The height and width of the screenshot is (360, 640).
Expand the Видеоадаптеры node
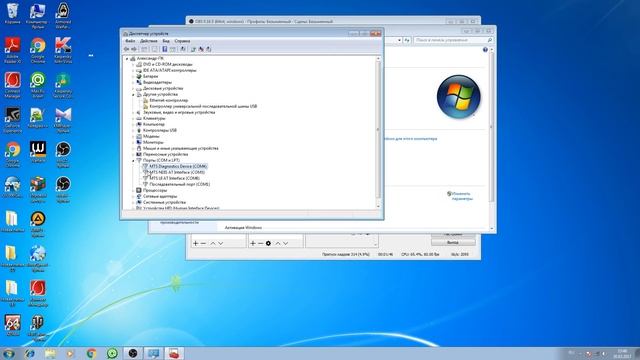(133, 82)
